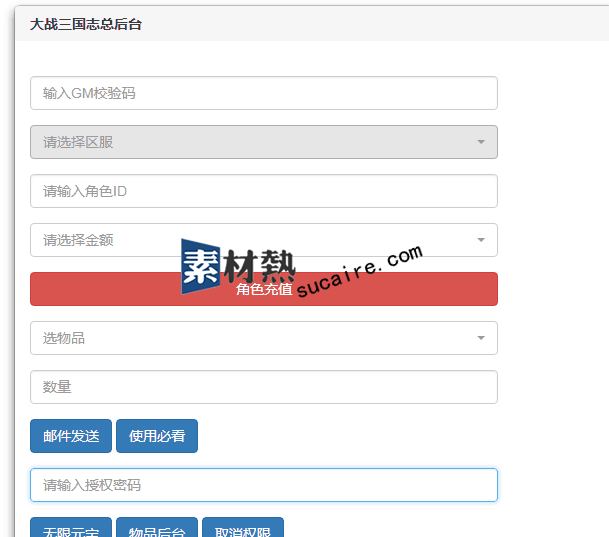Open the 物品后台 button
Screen dimensions: 609x537
coord(157,529)
